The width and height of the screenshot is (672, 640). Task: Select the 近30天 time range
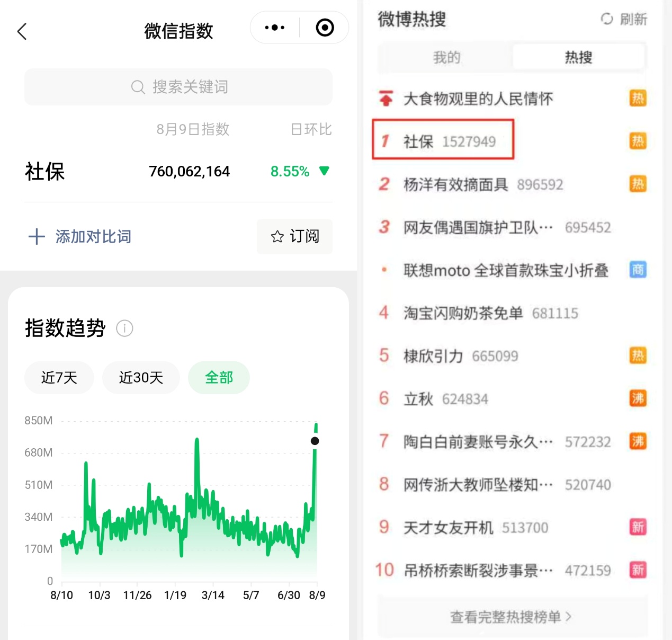click(141, 378)
